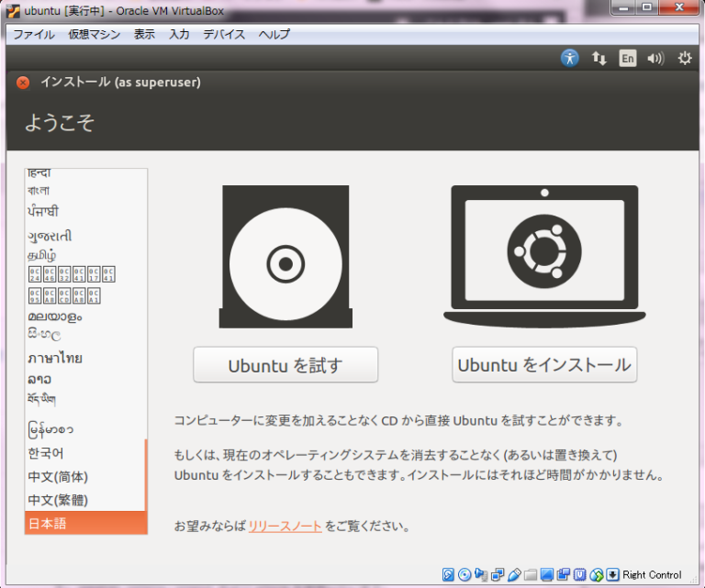705x588 pixels.
Task: Click the display status monitor icon
Action: coord(547,575)
